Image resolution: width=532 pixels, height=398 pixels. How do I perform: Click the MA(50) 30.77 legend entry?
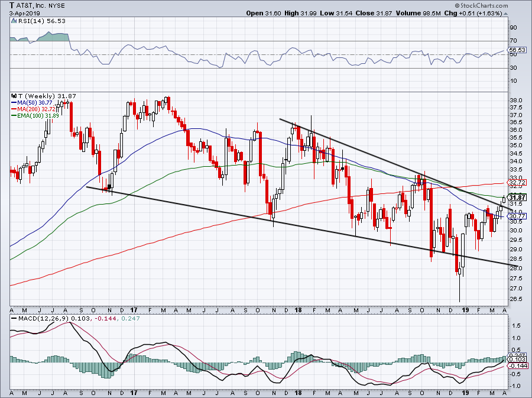click(32, 103)
